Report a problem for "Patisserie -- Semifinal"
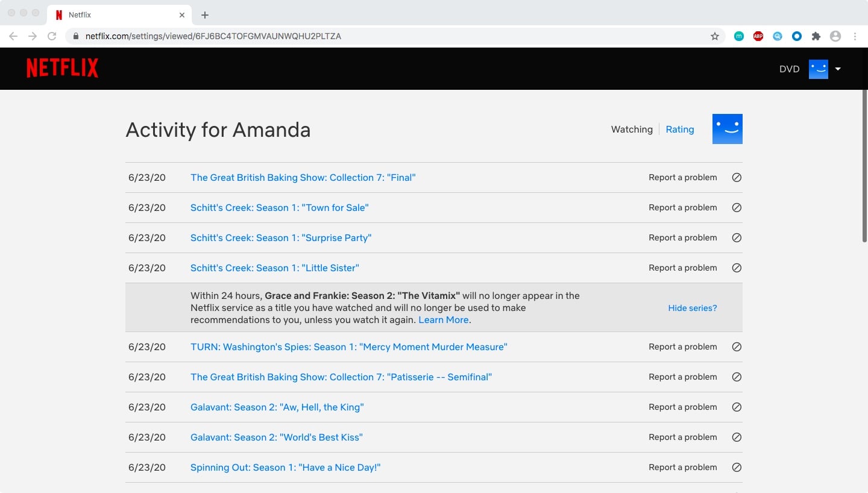The width and height of the screenshot is (868, 493). pyautogui.click(x=683, y=377)
